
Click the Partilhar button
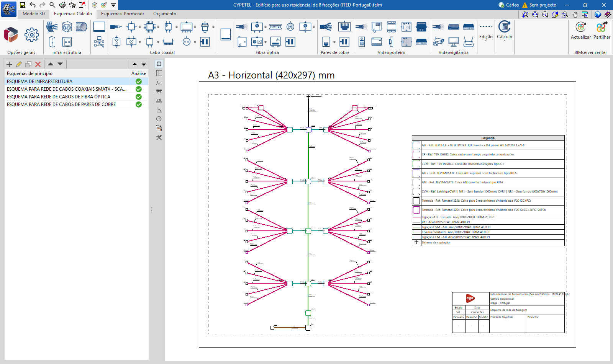[602, 31]
